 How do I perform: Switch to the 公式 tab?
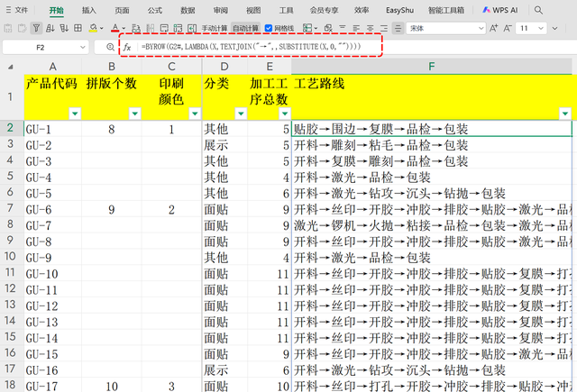click(154, 10)
